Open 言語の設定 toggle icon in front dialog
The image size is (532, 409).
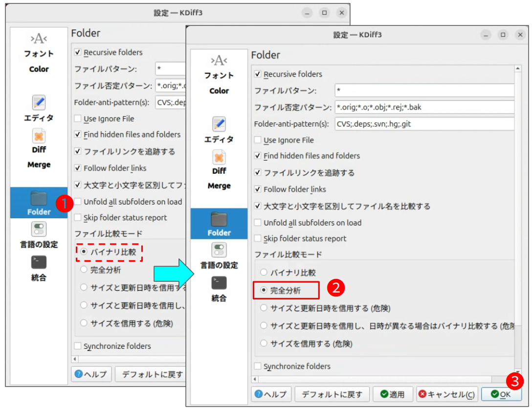tap(219, 250)
